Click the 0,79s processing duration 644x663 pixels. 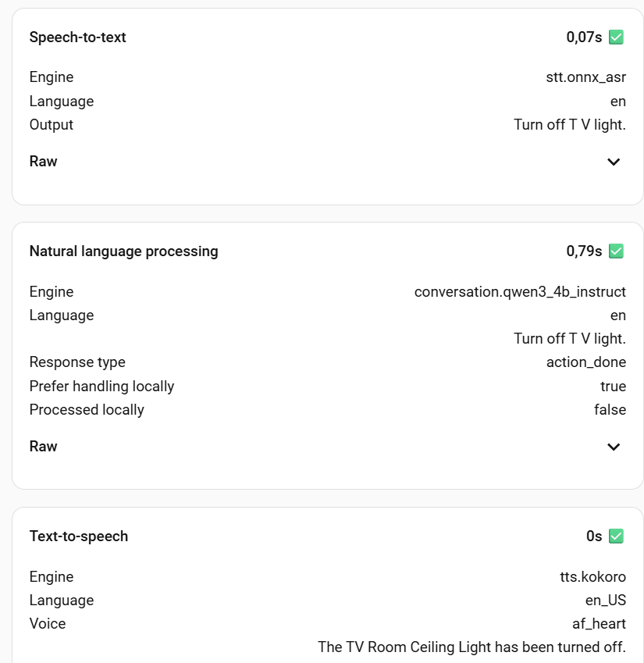pos(584,251)
